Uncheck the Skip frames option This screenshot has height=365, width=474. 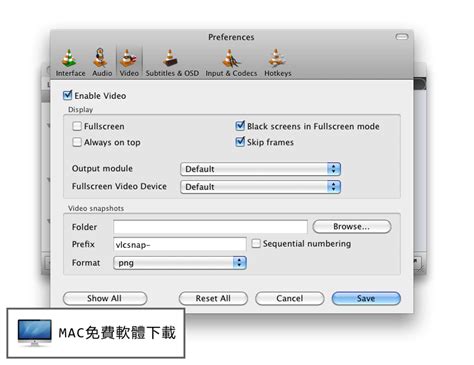coord(240,142)
